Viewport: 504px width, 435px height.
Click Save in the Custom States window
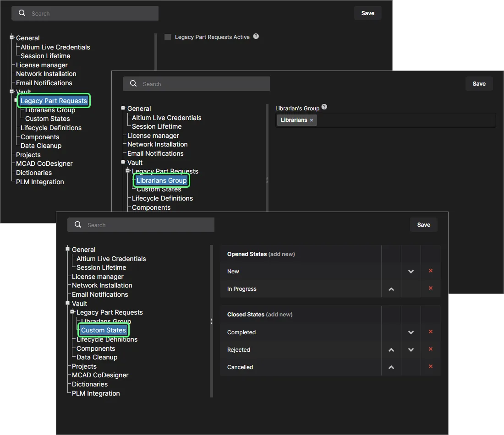click(423, 225)
